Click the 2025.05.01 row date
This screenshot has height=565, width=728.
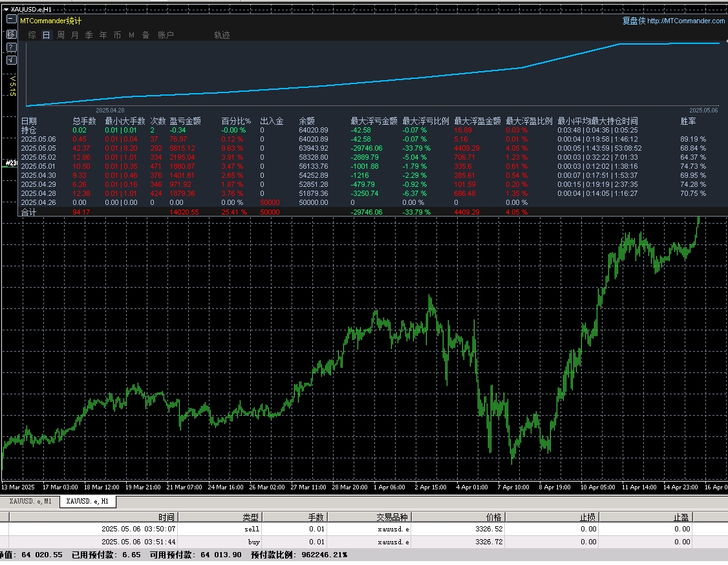coord(39,166)
